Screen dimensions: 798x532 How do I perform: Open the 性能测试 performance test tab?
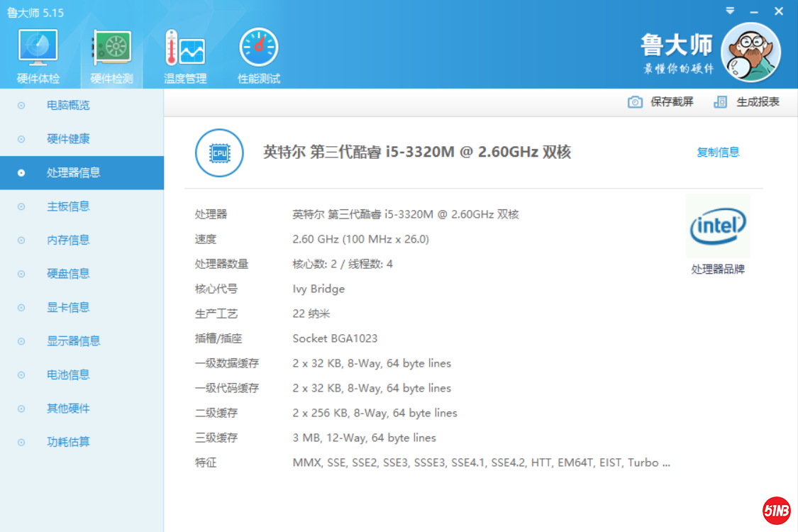258,57
